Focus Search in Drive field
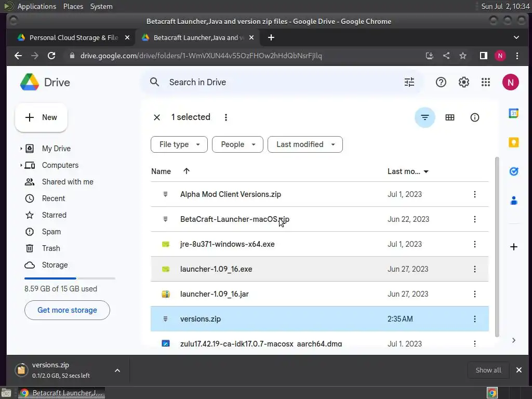 pyautogui.click(x=282, y=82)
